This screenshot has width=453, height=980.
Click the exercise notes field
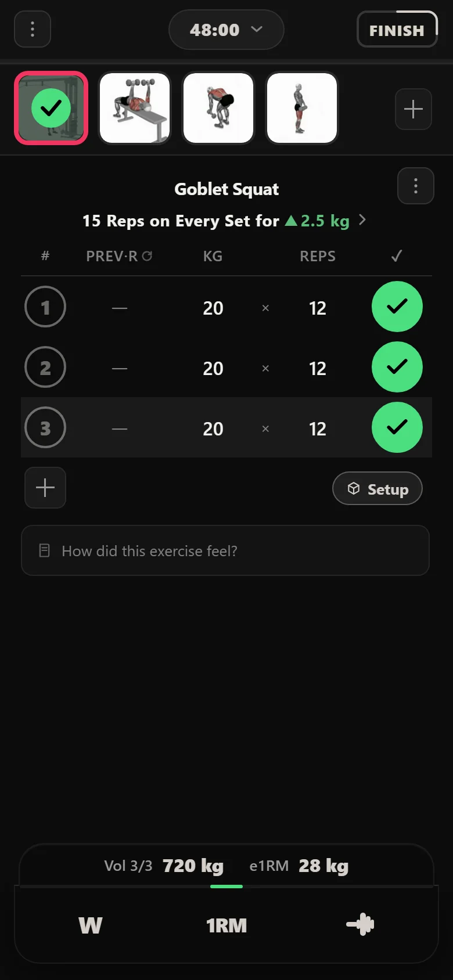tap(225, 550)
